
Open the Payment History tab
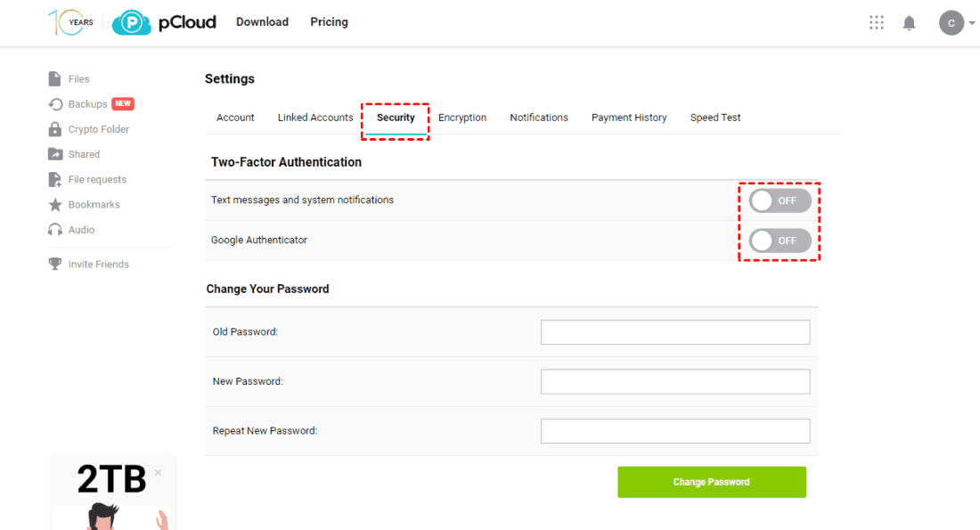pyautogui.click(x=629, y=118)
